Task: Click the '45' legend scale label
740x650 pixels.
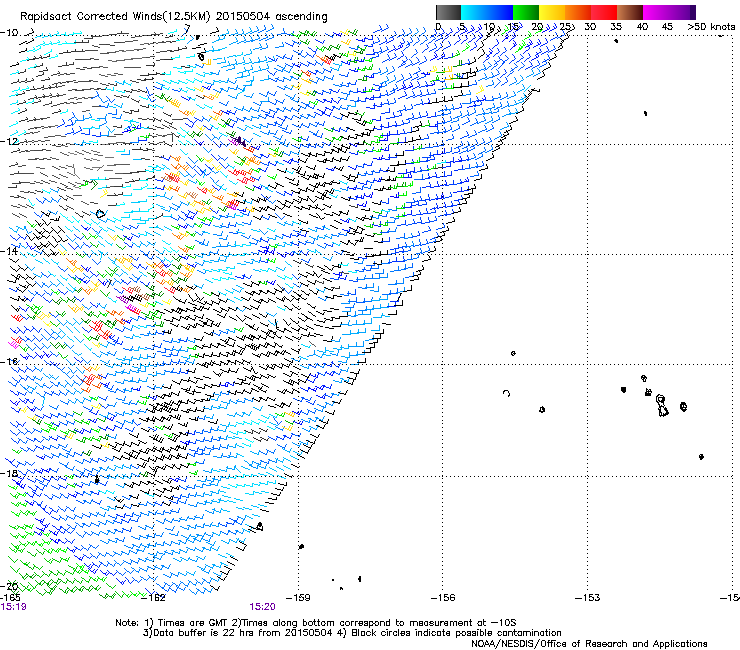Action: 667,27
